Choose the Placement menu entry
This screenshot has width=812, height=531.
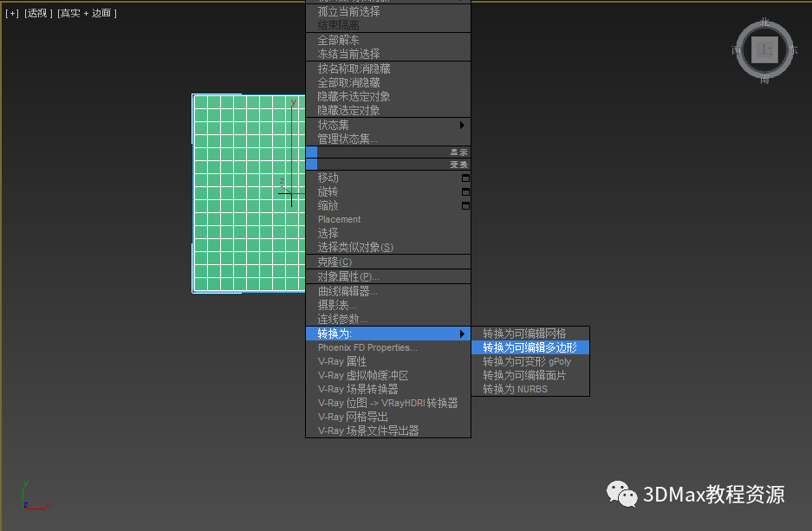tap(388, 219)
